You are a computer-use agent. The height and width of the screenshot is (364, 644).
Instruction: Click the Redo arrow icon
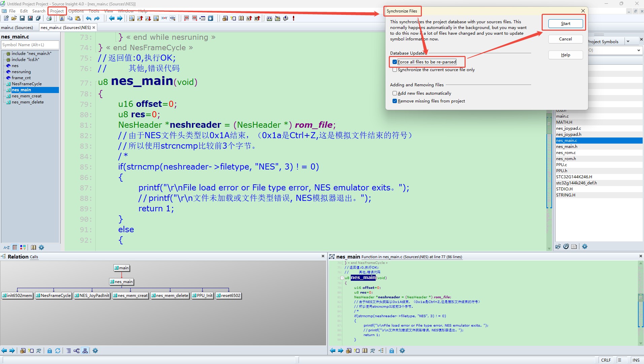pyautogui.click(x=97, y=18)
